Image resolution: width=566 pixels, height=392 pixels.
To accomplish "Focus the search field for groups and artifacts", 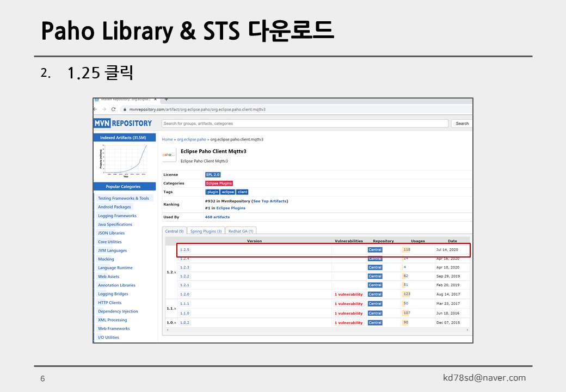I will (x=305, y=124).
